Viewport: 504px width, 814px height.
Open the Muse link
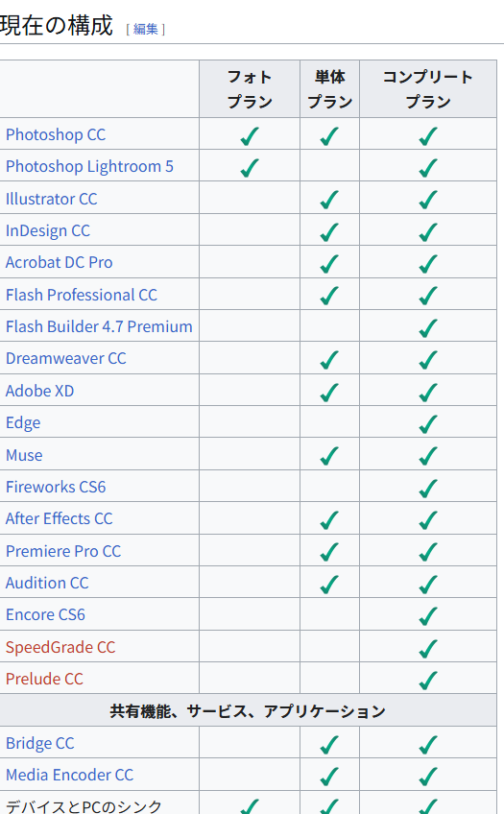coord(24,455)
